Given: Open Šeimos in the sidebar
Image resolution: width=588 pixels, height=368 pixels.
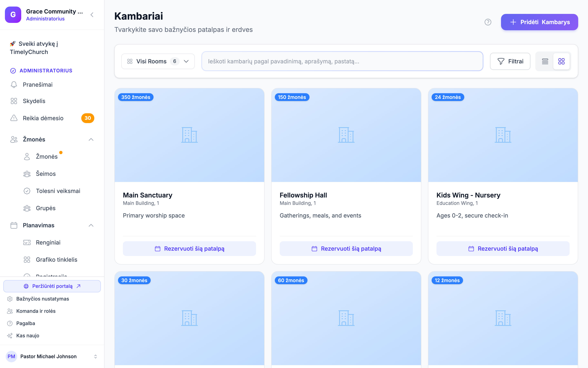Looking at the screenshot, I should coord(59,174).
